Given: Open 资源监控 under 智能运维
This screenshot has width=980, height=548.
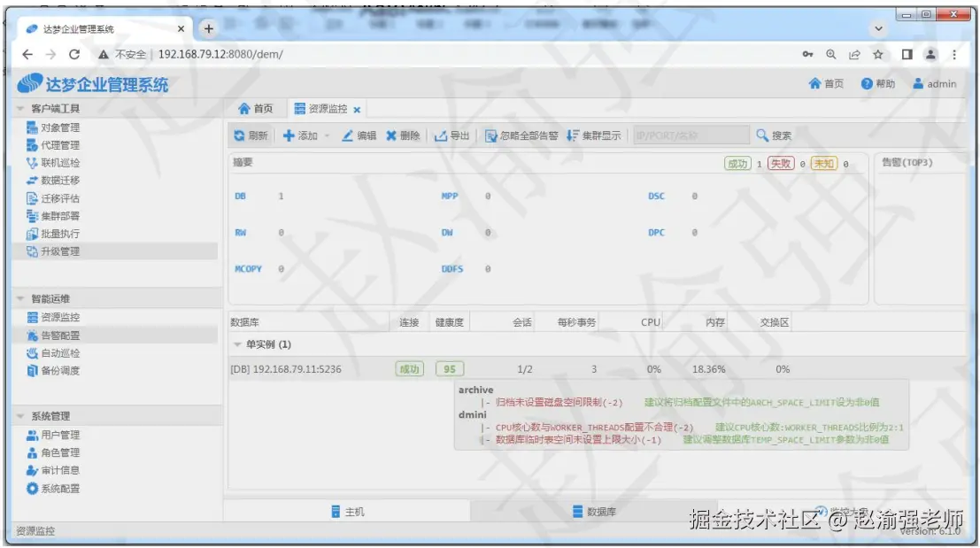Looking at the screenshot, I should 52,318.
